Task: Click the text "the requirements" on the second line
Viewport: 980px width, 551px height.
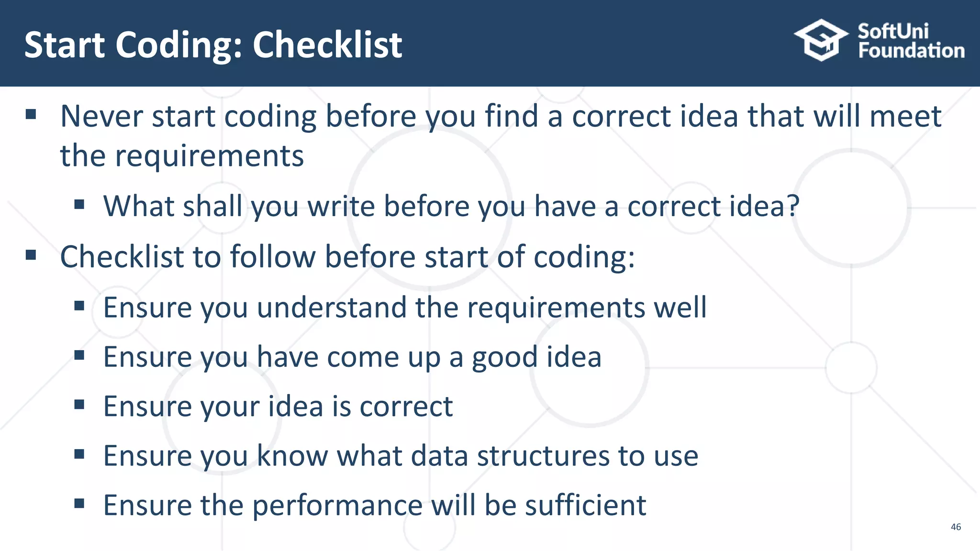Action: tap(182, 156)
